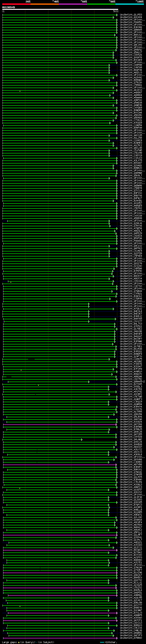Select hit label UniRef100_Q47CF1
Viewport: 146px width, 644px height.
[131, 620]
